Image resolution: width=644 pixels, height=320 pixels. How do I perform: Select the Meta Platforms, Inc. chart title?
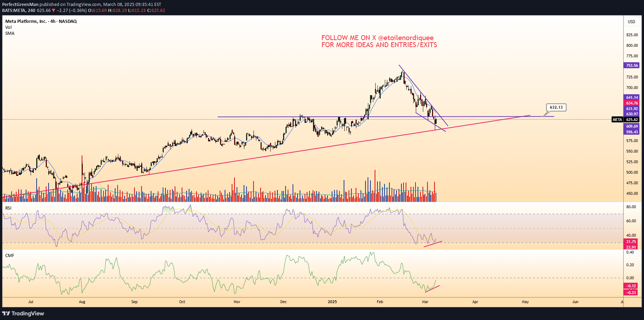(41, 21)
